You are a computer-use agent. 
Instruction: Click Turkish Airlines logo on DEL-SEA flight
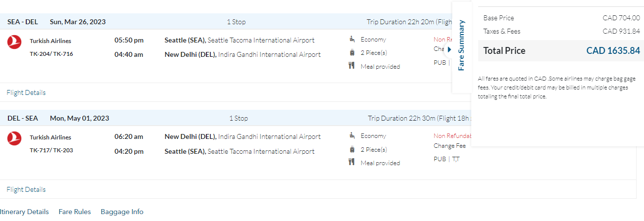click(14, 138)
